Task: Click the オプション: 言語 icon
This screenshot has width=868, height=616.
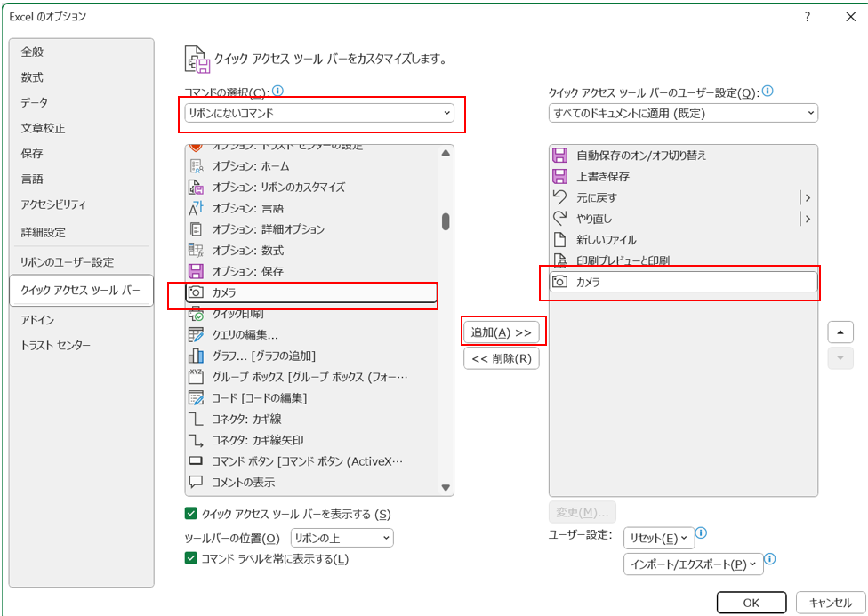Action: (x=196, y=208)
